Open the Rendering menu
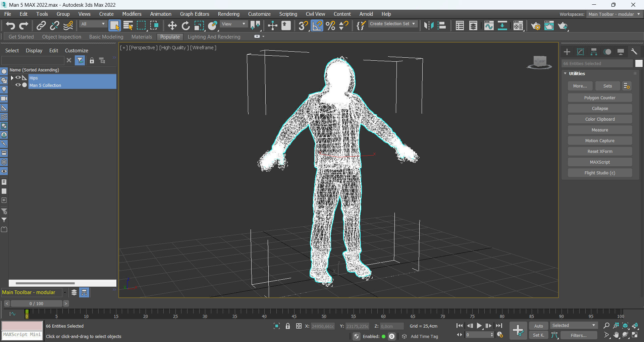This screenshot has height=342, width=644. pos(229,14)
